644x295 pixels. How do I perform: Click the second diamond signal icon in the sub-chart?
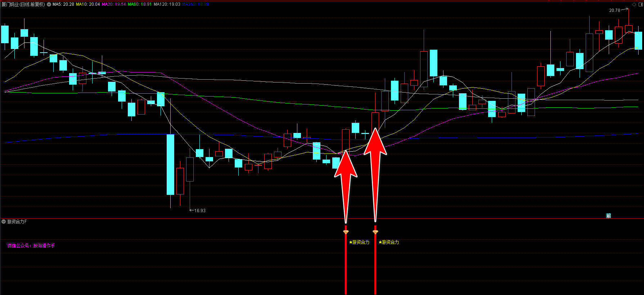375,232
